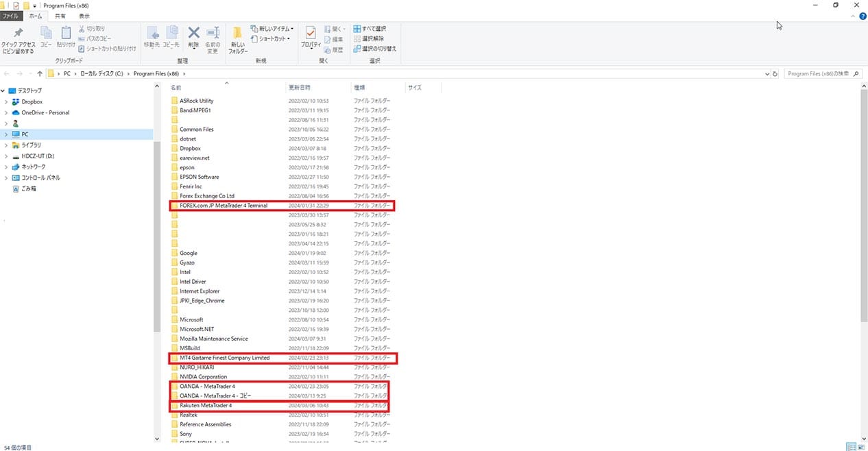Click the Dropbox folder icon in file list

[174, 148]
